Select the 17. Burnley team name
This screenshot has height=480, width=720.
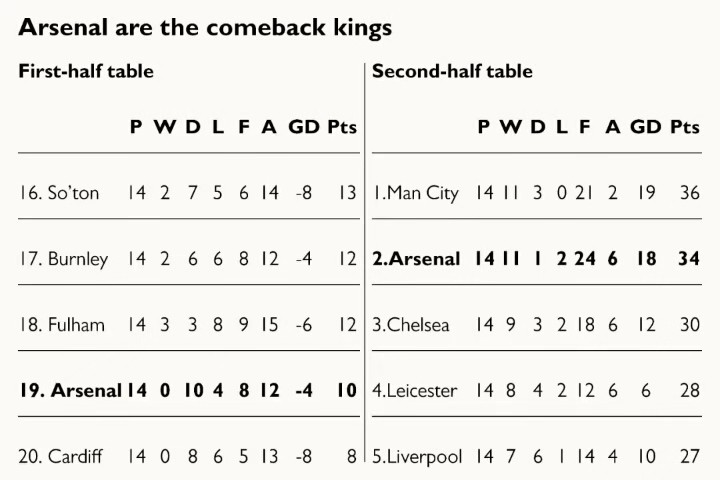63,259
